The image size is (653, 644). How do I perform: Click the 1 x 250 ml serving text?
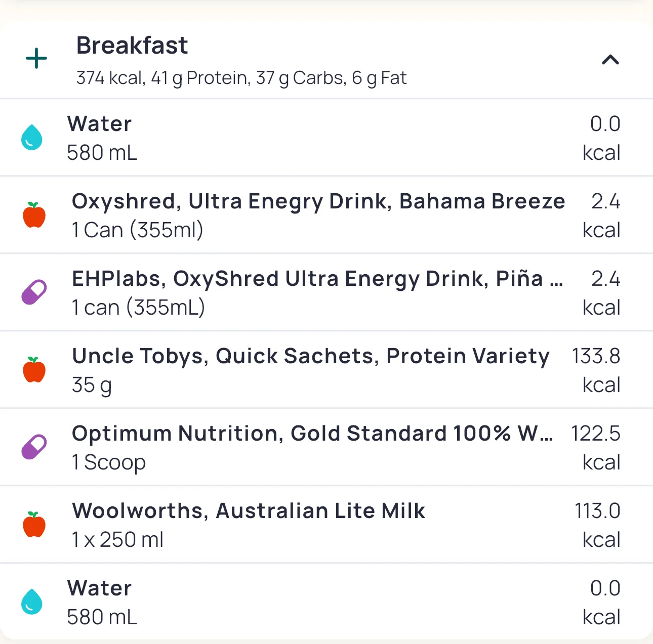coord(117,540)
